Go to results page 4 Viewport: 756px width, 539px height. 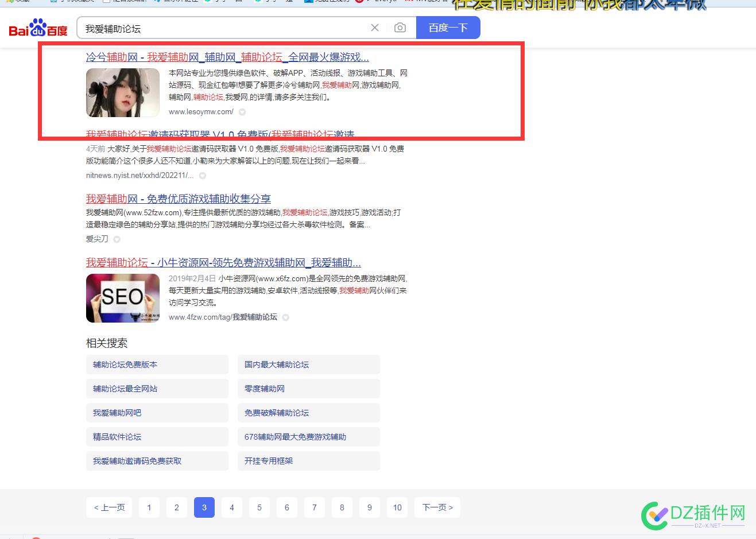tap(232, 507)
